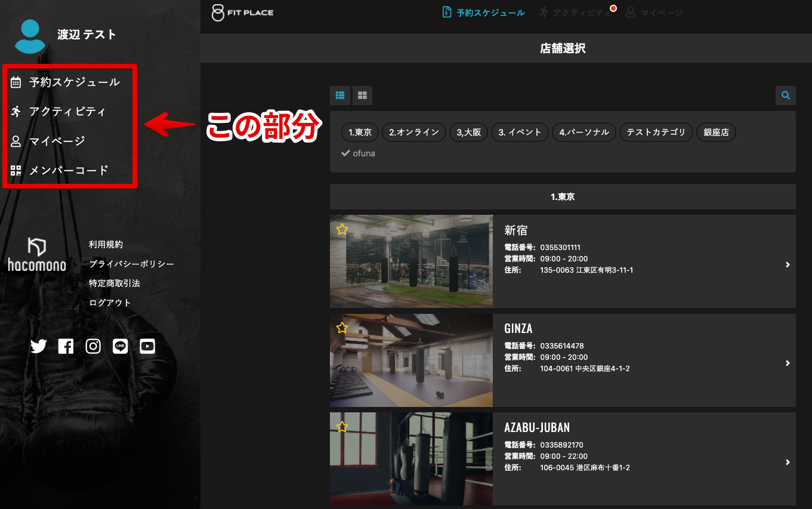Toggle the ofuna checked filter
The image size is (812, 509).
pos(359,153)
